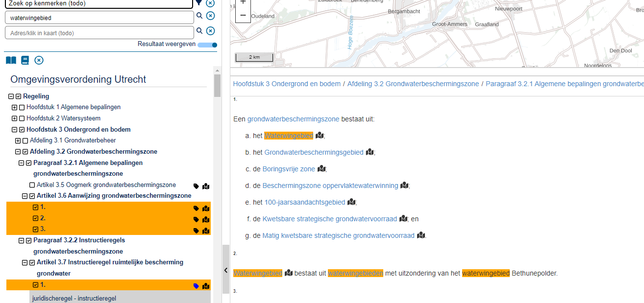Click the map icon on Artikel 3.6 lid 1
This screenshot has height=303, width=644.
[206, 208]
